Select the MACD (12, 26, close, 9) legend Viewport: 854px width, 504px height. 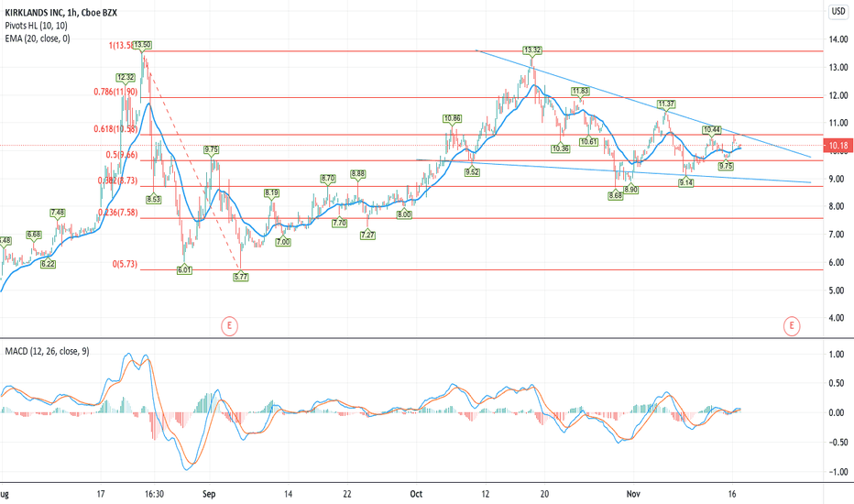(x=47, y=352)
